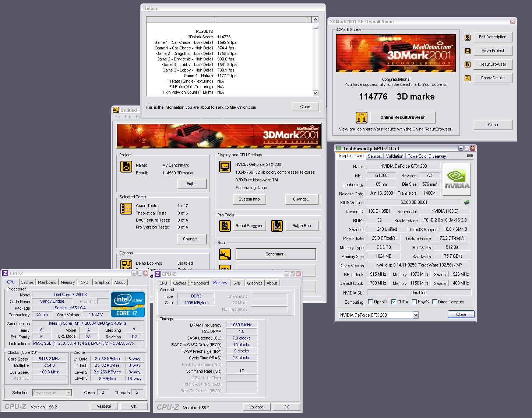Click the BIOS Version 62.00.0E.00.01 field
Screen dimensions: 532x418
414,202
